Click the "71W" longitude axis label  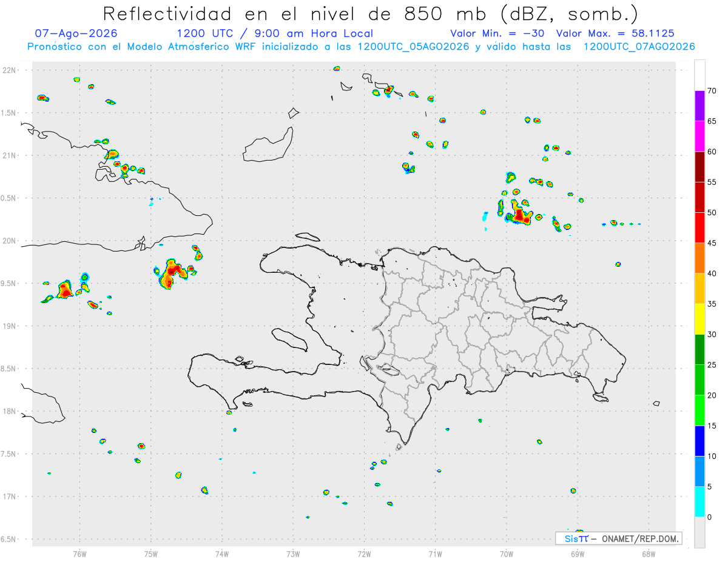pos(435,554)
